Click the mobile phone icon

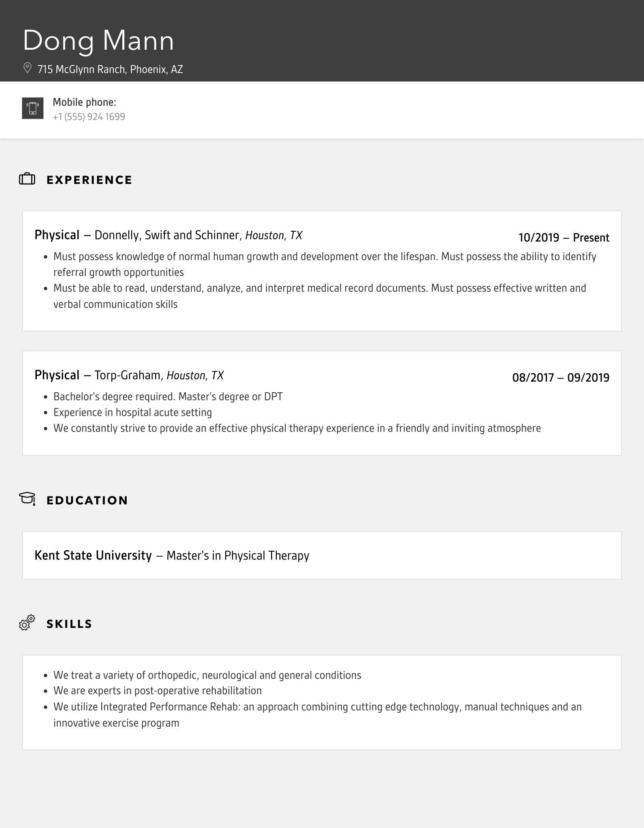tap(33, 108)
